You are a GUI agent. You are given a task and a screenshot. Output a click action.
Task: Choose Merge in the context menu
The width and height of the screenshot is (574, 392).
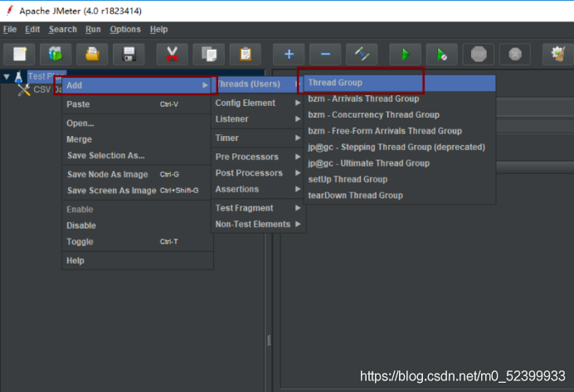137,139
